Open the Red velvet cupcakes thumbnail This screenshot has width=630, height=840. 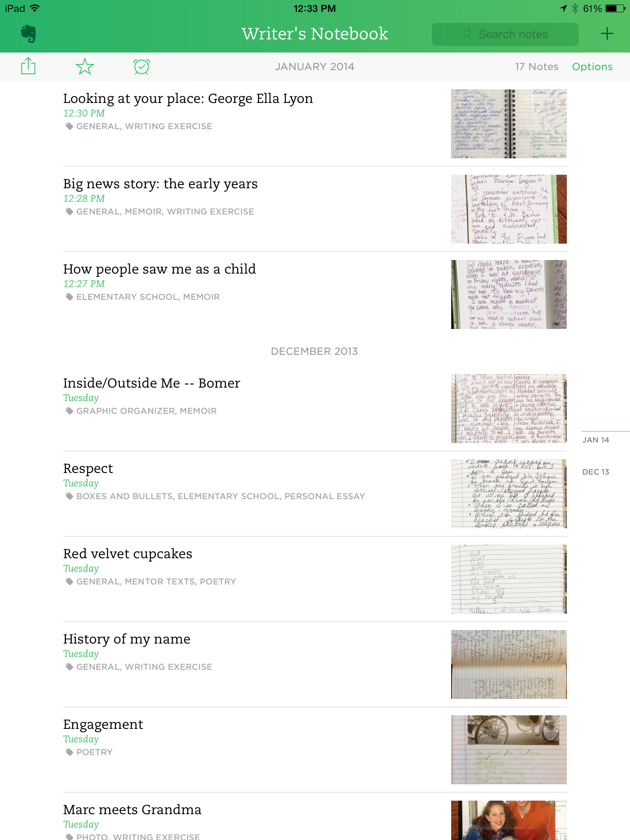(509, 579)
